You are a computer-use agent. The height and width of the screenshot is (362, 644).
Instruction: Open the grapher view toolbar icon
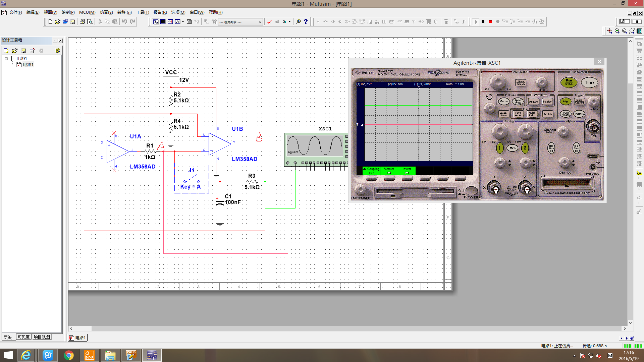[x=178, y=22]
